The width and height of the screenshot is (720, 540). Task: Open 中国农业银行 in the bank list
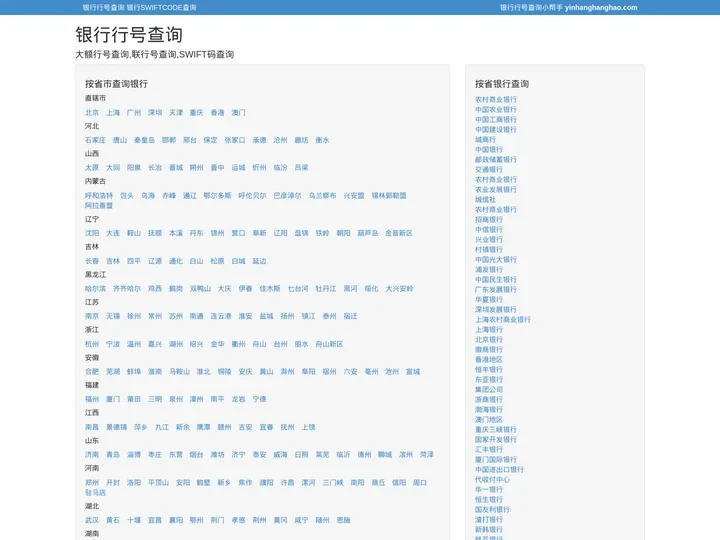coord(496,109)
